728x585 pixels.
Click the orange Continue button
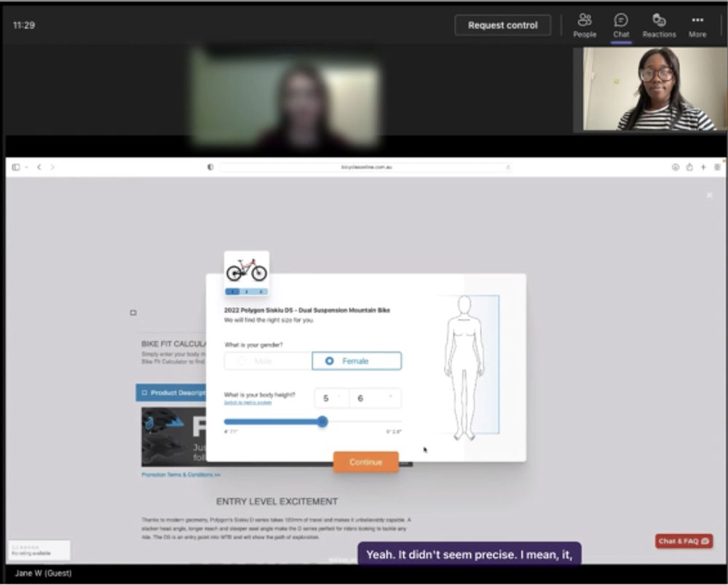pyautogui.click(x=366, y=462)
